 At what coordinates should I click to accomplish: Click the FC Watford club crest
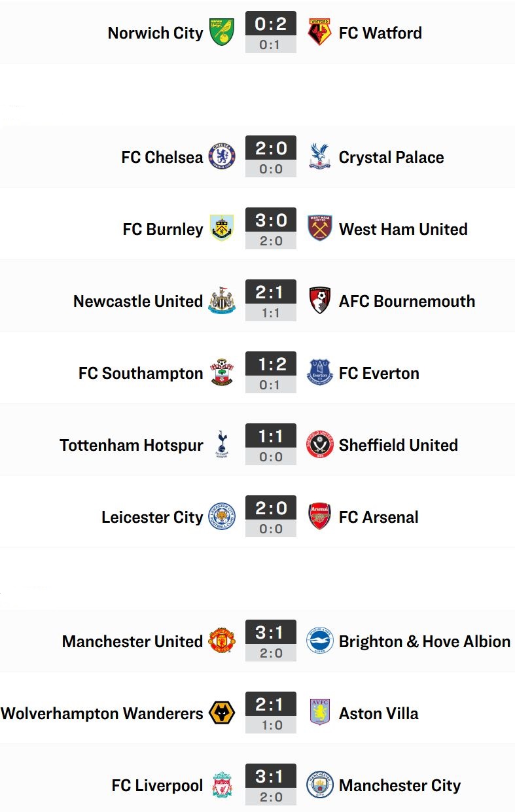320,32
